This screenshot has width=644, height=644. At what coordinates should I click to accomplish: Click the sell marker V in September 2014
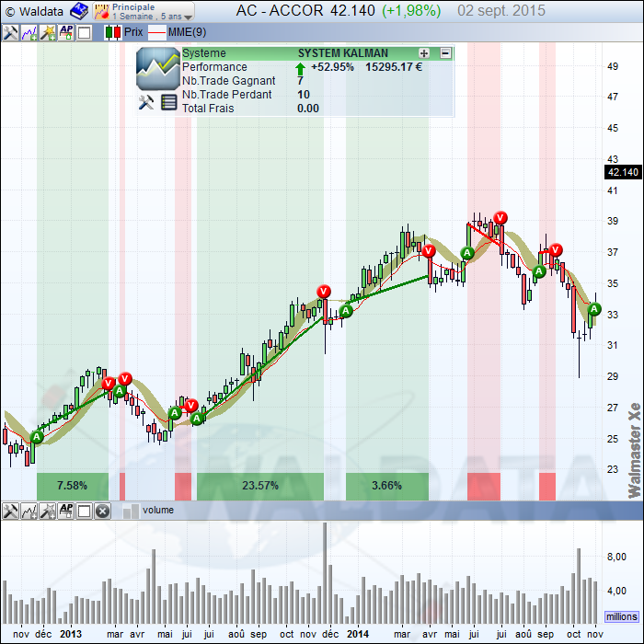(556, 249)
